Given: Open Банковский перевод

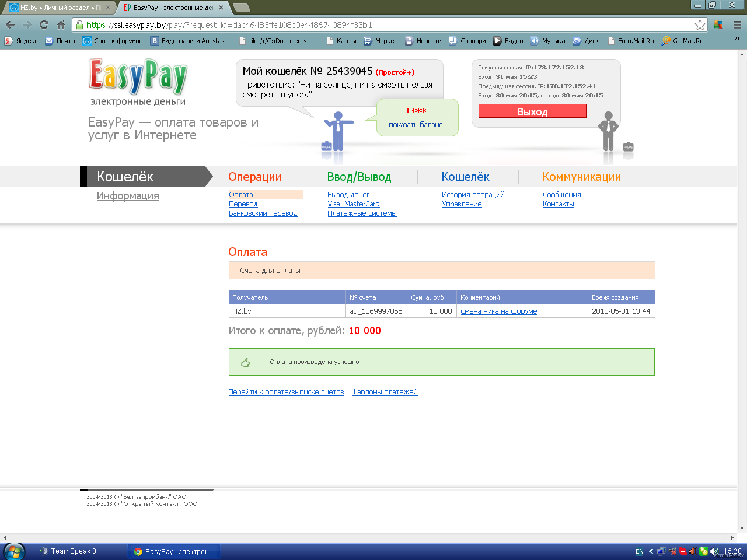Looking at the screenshot, I should (263, 213).
